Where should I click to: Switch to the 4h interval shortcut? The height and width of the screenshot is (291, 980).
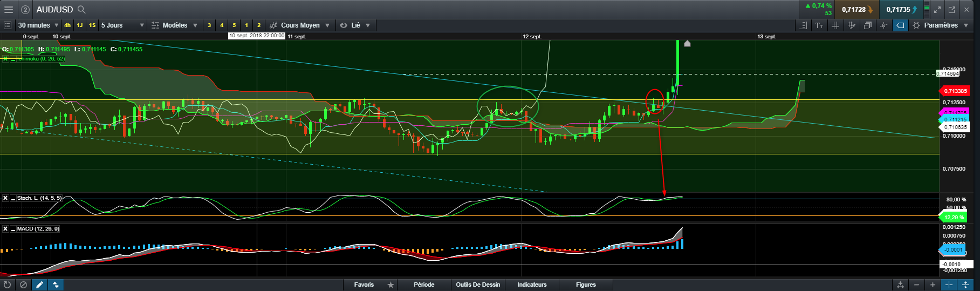click(x=67, y=25)
